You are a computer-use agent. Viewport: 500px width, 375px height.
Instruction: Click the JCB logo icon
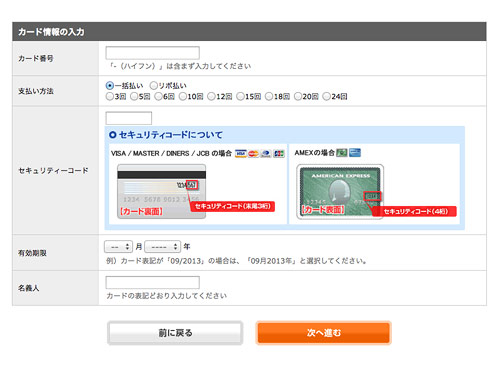pos(279,153)
